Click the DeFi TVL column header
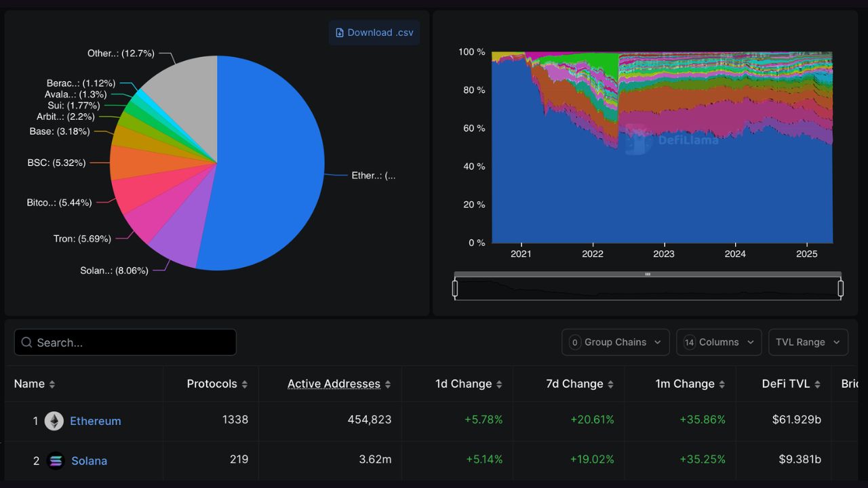 pyautogui.click(x=786, y=384)
